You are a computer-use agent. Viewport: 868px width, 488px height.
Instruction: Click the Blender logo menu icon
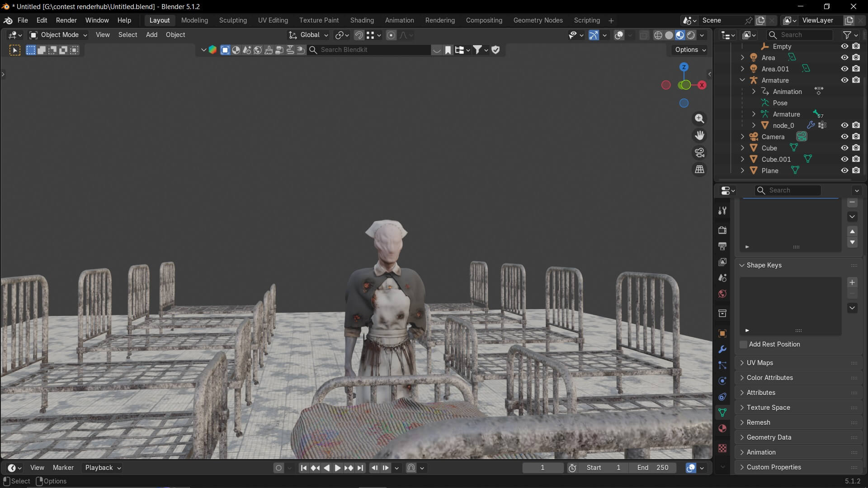point(8,20)
